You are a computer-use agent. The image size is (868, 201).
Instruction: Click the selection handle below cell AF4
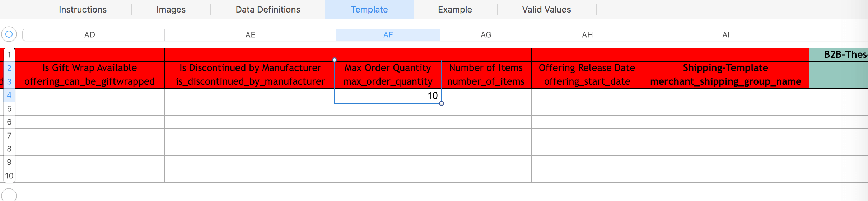click(442, 103)
